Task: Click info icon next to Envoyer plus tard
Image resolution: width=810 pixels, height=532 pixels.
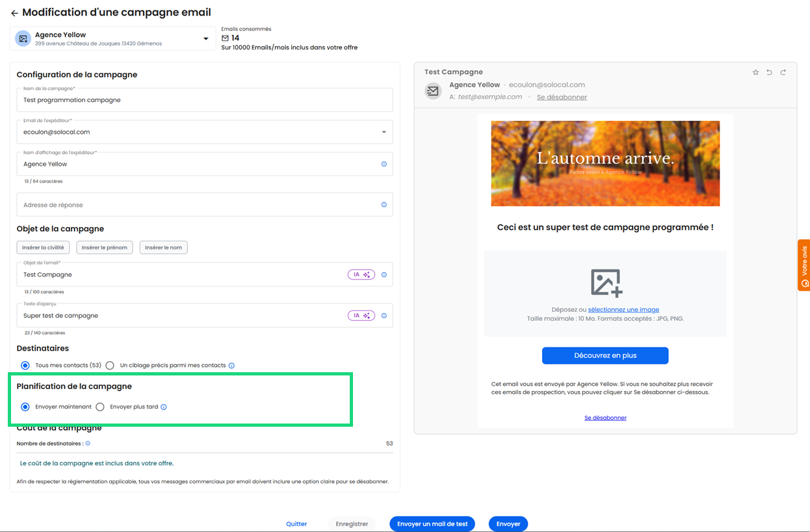Action: 164,407
